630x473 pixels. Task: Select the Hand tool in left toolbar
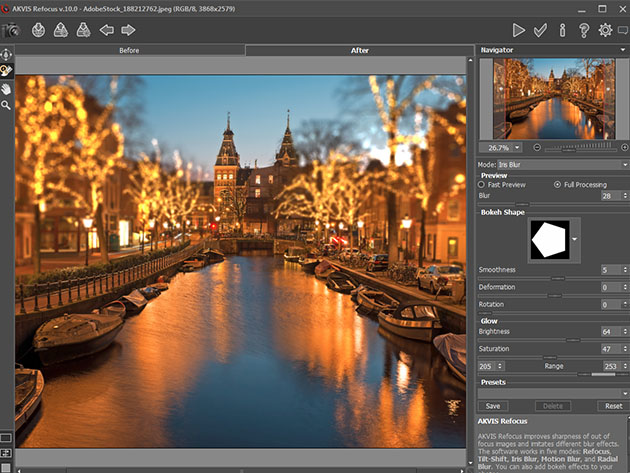point(7,88)
